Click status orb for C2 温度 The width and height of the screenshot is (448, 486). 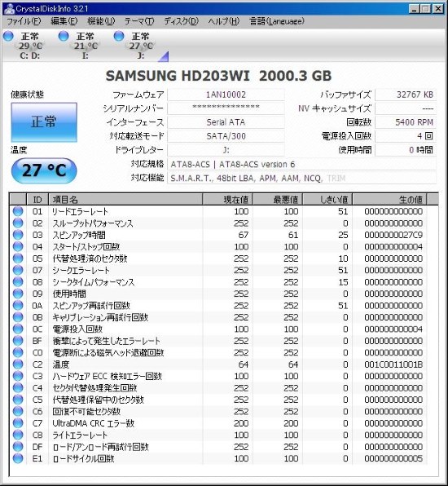click(18, 364)
